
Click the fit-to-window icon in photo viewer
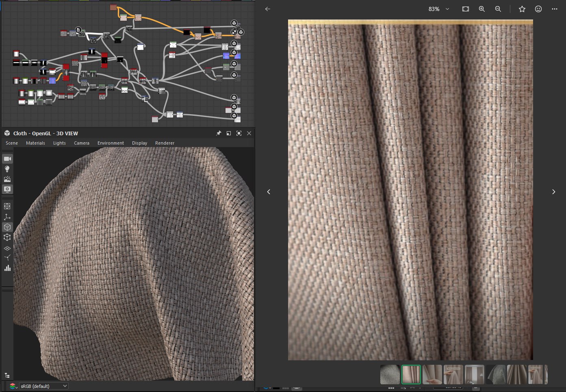(466, 9)
